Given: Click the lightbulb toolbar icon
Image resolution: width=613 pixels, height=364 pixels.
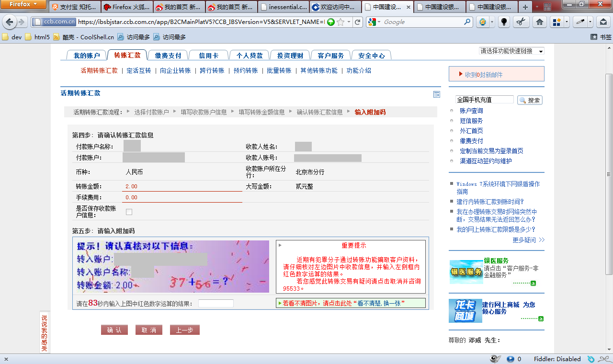Looking at the screenshot, I should coord(504,22).
